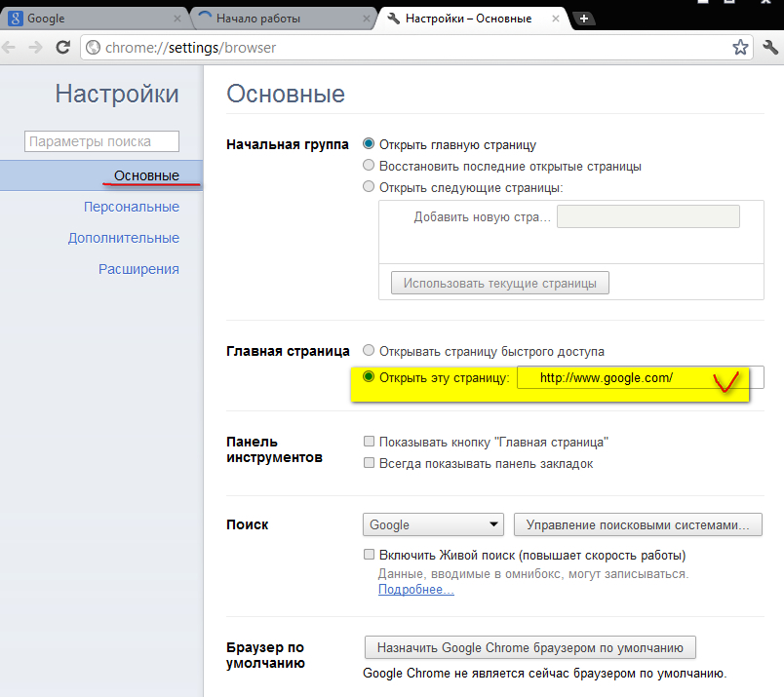Open the Подробнее link

(x=416, y=590)
